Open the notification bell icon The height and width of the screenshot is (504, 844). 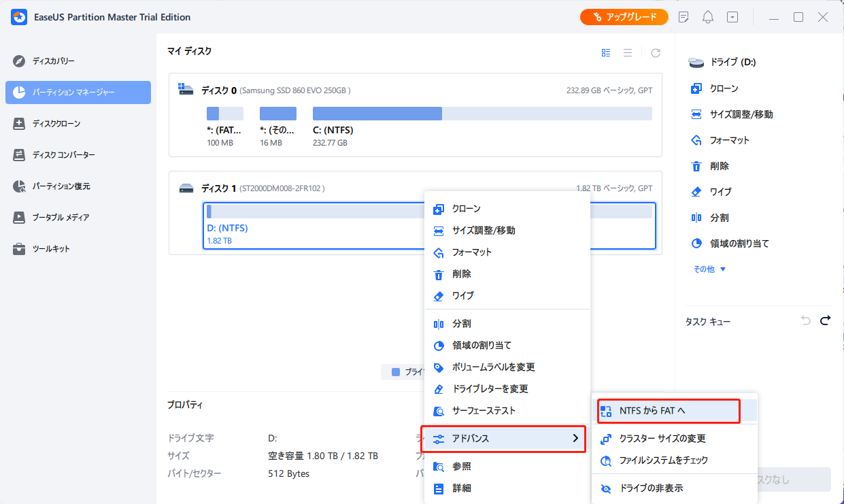coord(708,17)
